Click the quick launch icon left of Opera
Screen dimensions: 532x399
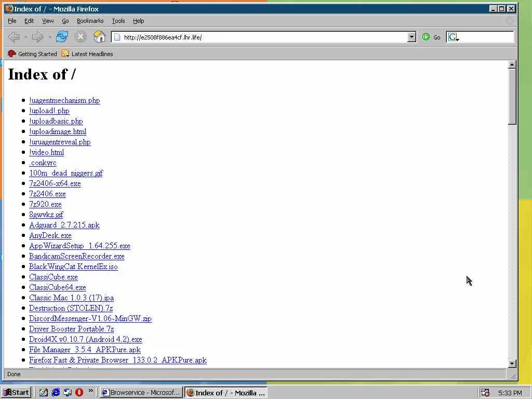tap(68, 393)
